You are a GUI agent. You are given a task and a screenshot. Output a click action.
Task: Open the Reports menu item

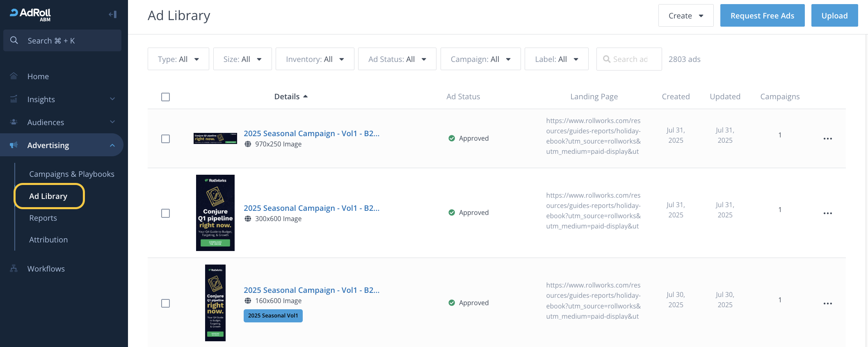pos(43,218)
